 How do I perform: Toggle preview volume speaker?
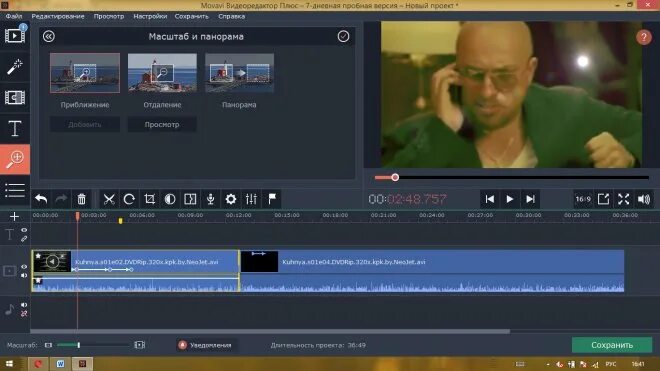tap(644, 199)
